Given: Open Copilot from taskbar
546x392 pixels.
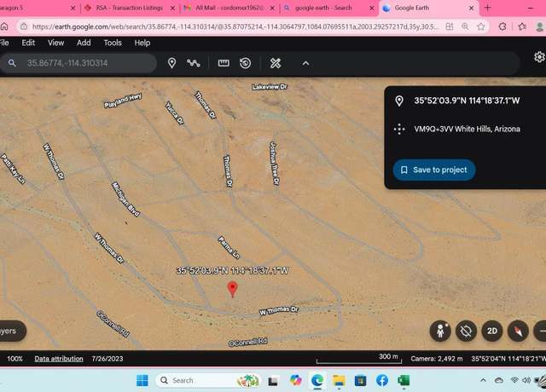Looking at the screenshot, I should (x=296, y=381).
